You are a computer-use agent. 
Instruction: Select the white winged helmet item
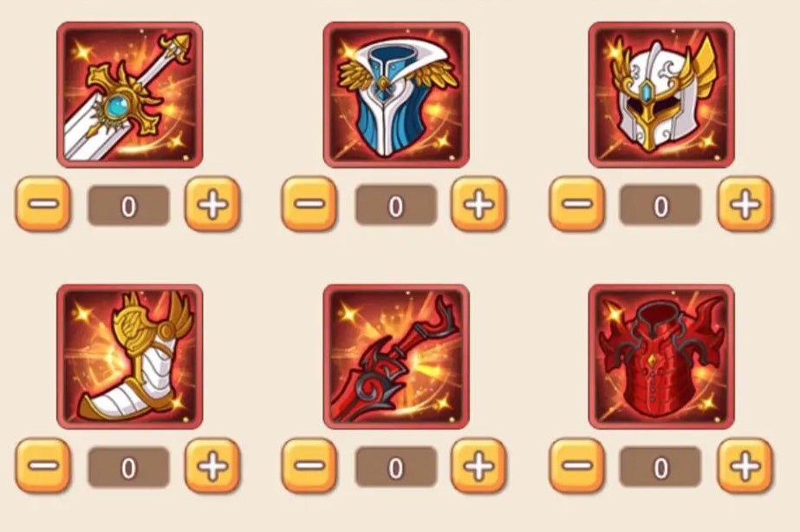click(661, 94)
